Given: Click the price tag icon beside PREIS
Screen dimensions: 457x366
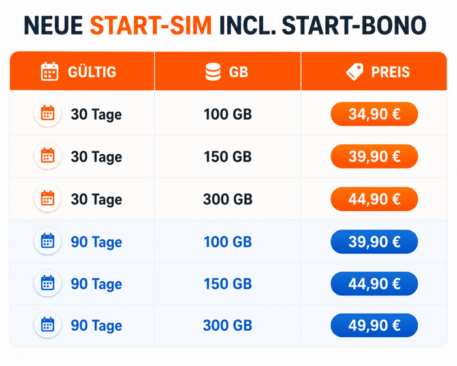Looking at the screenshot, I should (x=354, y=72).
